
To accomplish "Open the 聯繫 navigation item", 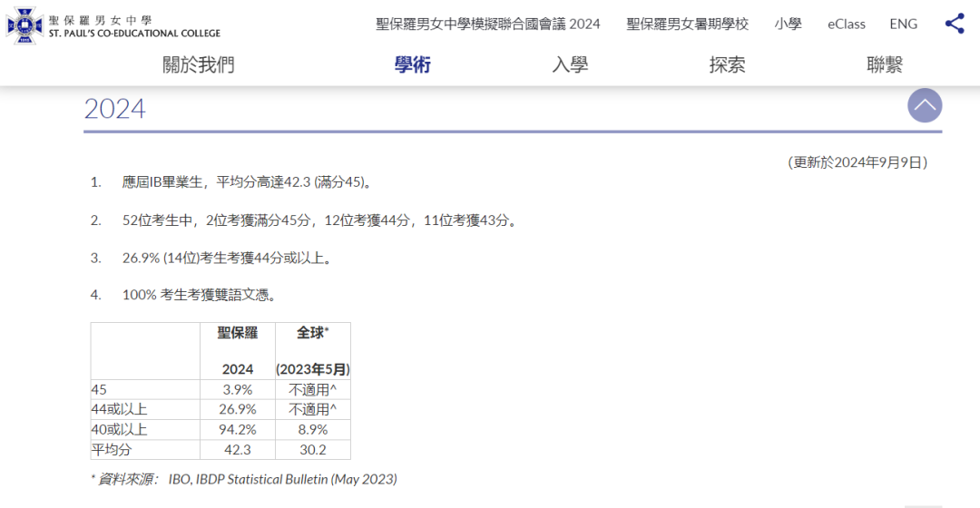I will 885,65.
